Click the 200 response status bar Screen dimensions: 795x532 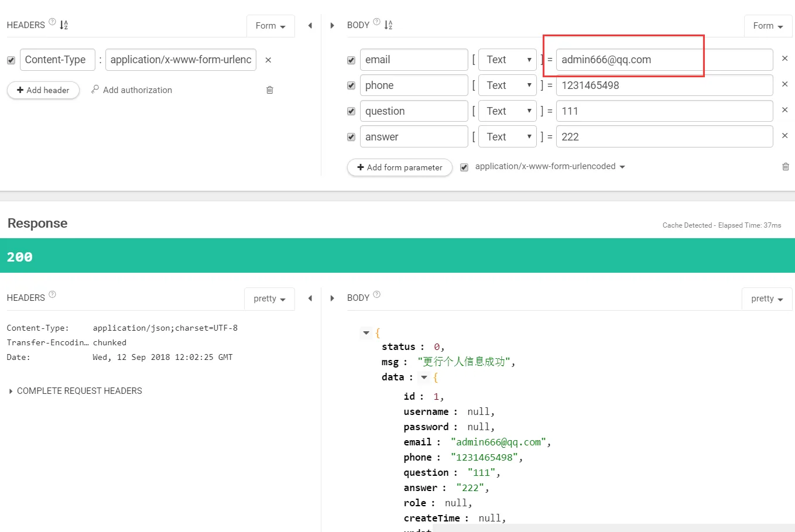(x=397, y=256)
